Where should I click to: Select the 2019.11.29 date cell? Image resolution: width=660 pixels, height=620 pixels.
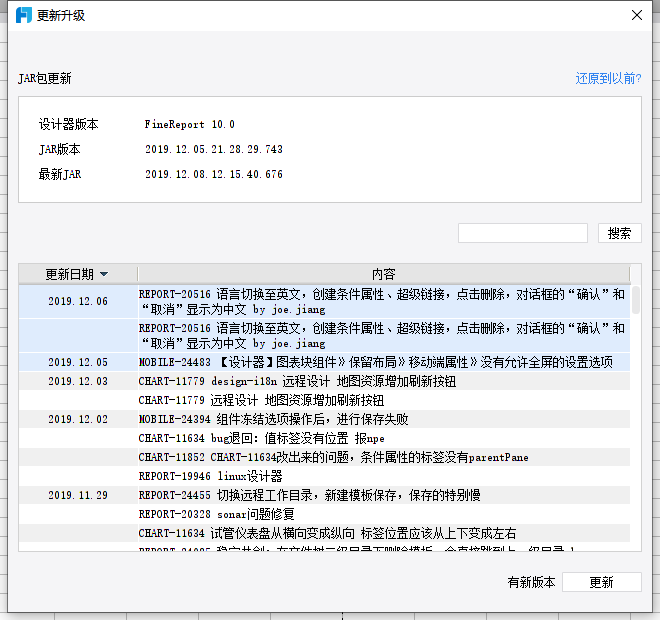78,495
